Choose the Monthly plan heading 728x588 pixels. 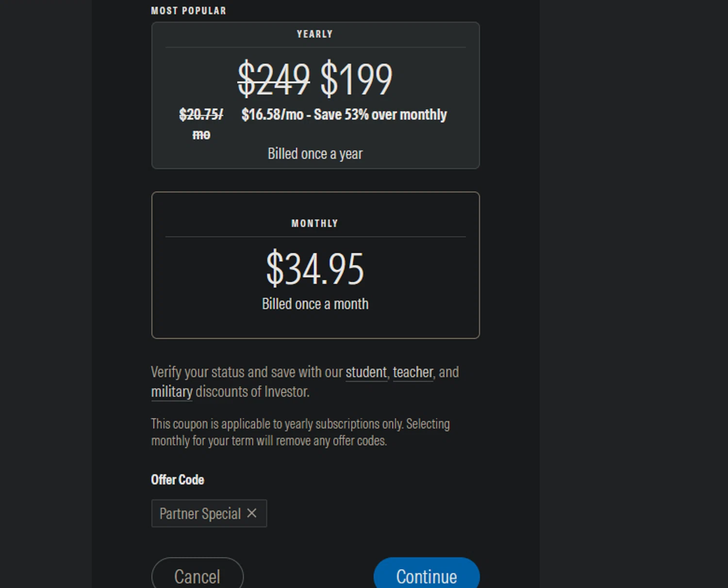pos(314,224)
